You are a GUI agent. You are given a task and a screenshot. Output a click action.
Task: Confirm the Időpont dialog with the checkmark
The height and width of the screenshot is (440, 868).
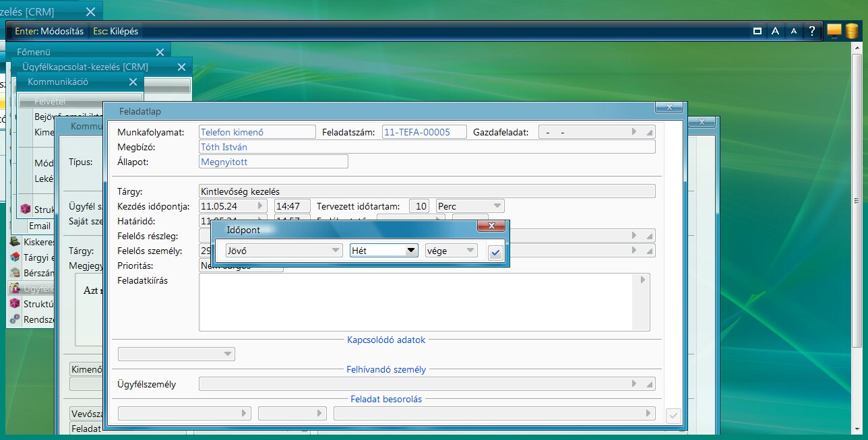pyautogui.click(x=495, y=253)
